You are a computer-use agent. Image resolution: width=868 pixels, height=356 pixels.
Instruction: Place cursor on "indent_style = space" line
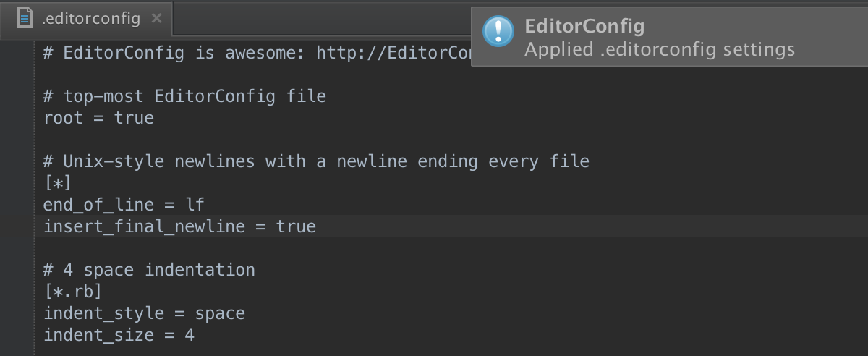click(x=144, y=313)
